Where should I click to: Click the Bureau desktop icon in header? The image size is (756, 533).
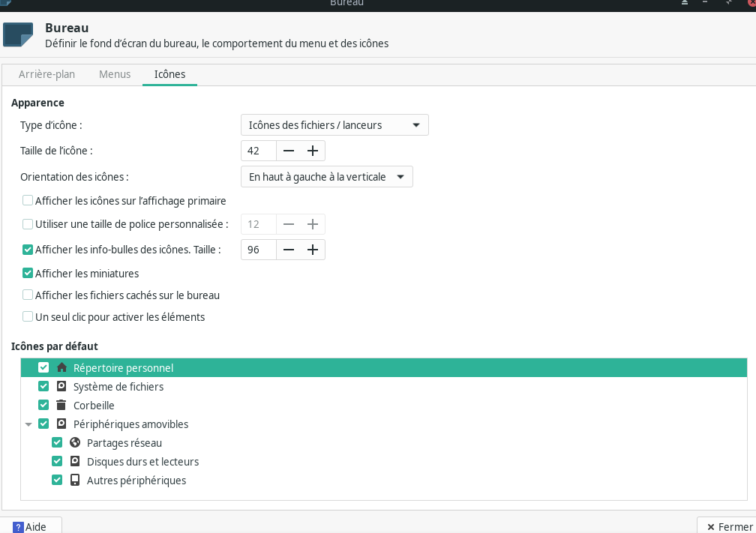18,34
